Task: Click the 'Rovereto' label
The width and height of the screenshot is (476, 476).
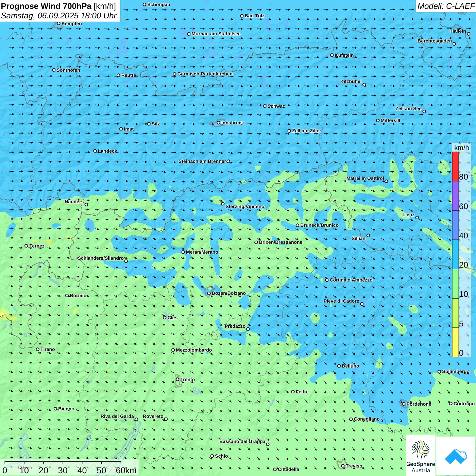Action: pyautogui.click(x=153, y=416)
